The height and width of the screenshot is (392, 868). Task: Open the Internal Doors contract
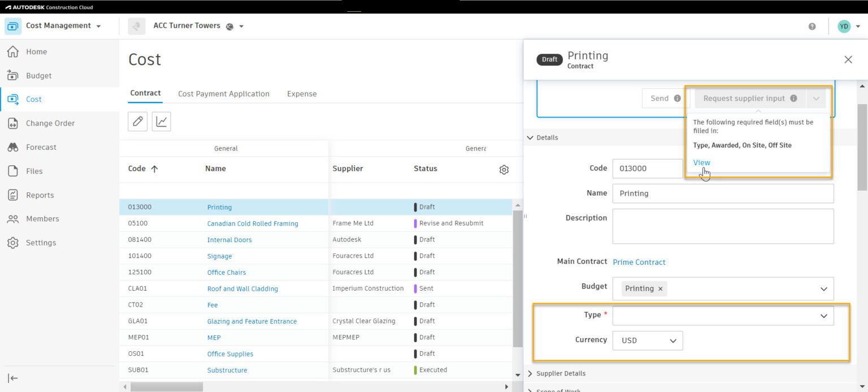[x=229, y=240]
